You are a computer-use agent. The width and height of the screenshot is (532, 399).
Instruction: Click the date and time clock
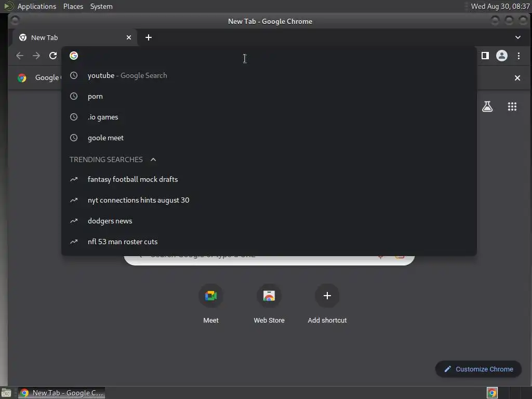500,6
